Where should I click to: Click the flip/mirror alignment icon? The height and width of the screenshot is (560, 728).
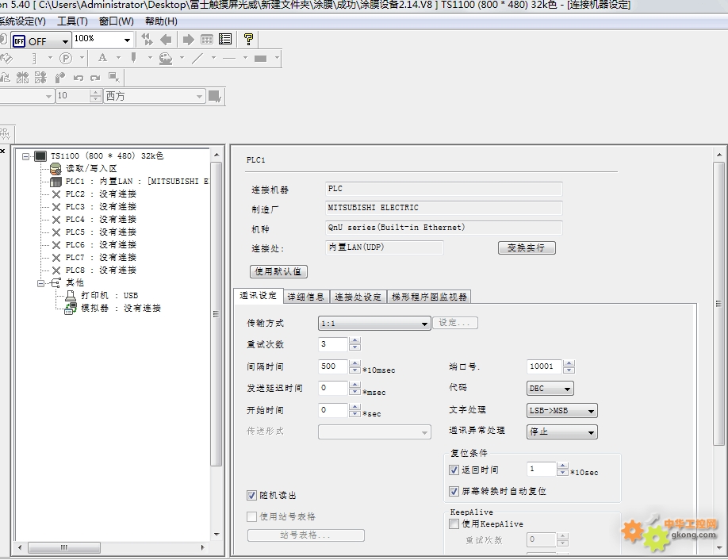[22, 78]
